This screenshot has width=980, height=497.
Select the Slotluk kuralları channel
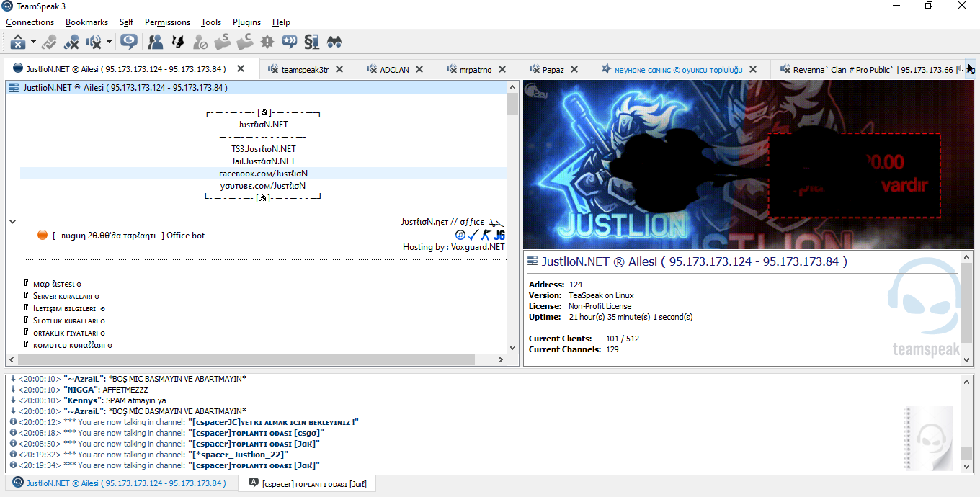pyautogui.click(x=264, y=321)
